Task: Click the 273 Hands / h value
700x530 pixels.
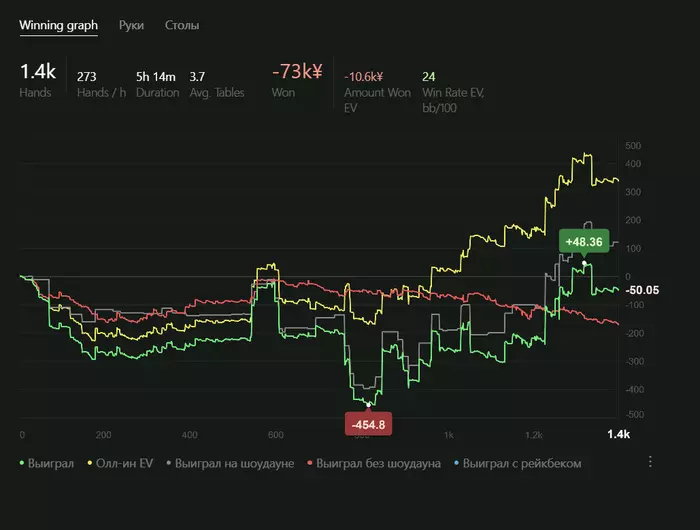Action: pyautogui.click(x=87, y=77)
